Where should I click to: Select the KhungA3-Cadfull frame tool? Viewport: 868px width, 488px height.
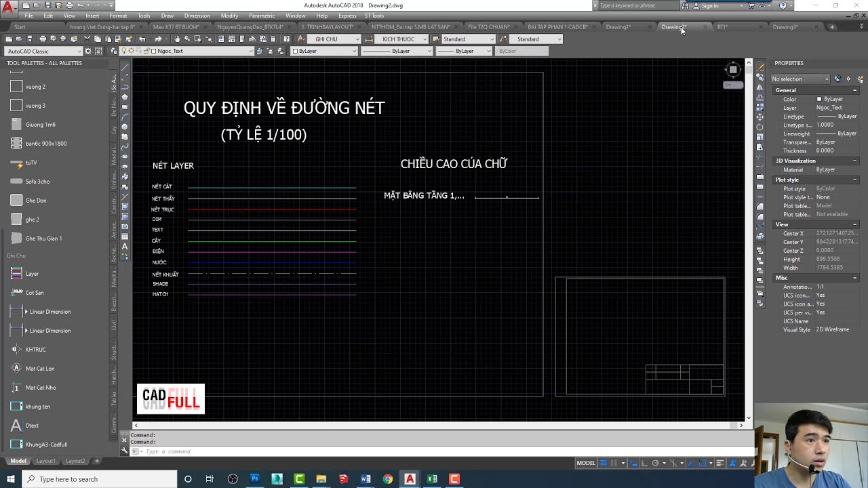click(39, 445)
